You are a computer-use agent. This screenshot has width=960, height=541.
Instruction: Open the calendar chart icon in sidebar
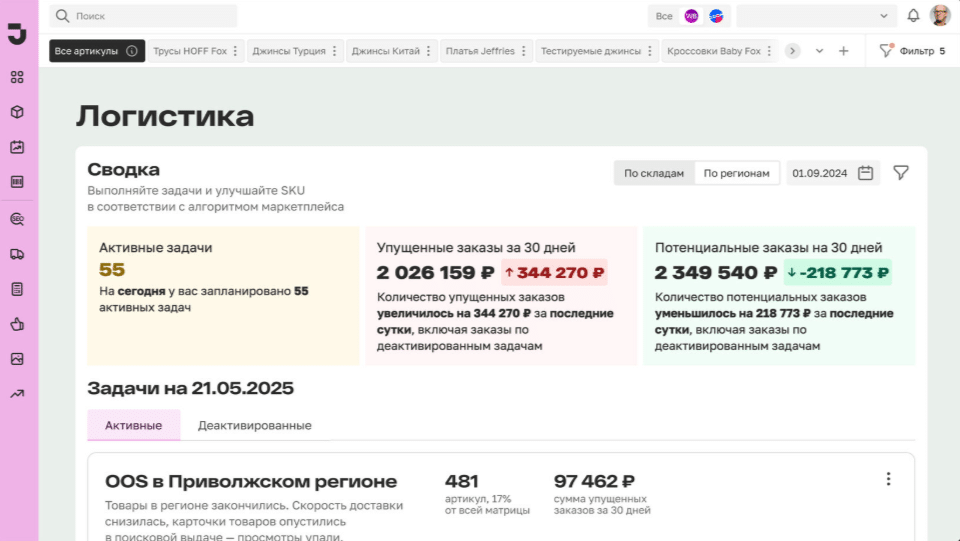click(17, 147)
